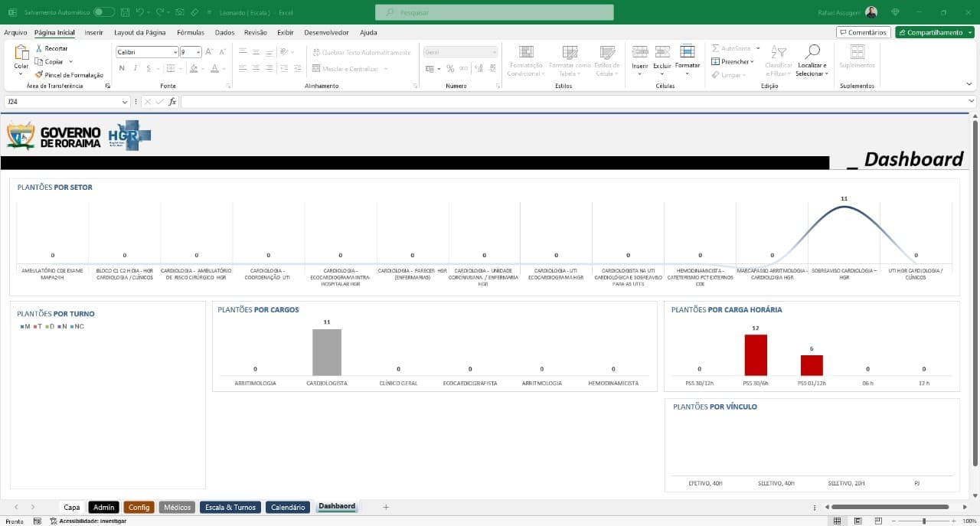Decrease font size with the smaller A icon

(222, 52)
